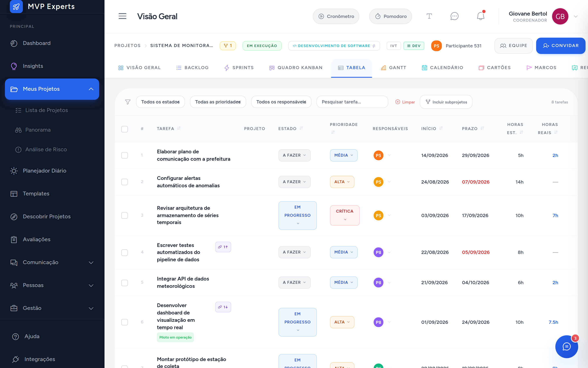
Task: Click the P5 participant avatar in breadcrumb bar
Action: 436,46
